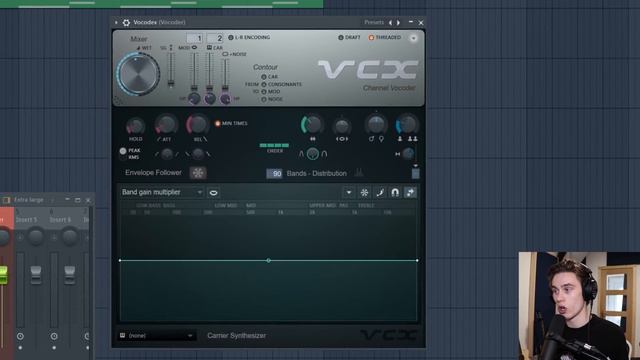
Task: Select RMS envelope mode
Action: click(x=130, y=157)
